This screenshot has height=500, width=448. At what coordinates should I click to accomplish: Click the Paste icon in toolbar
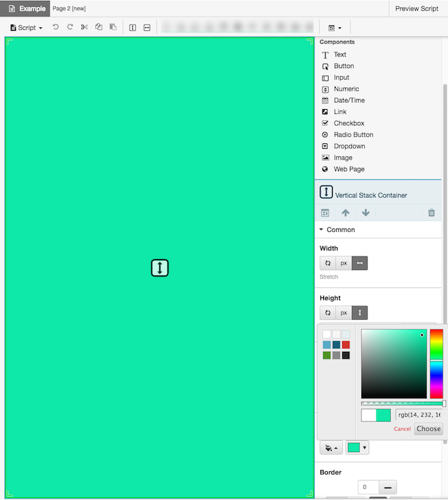pos(113,27)
